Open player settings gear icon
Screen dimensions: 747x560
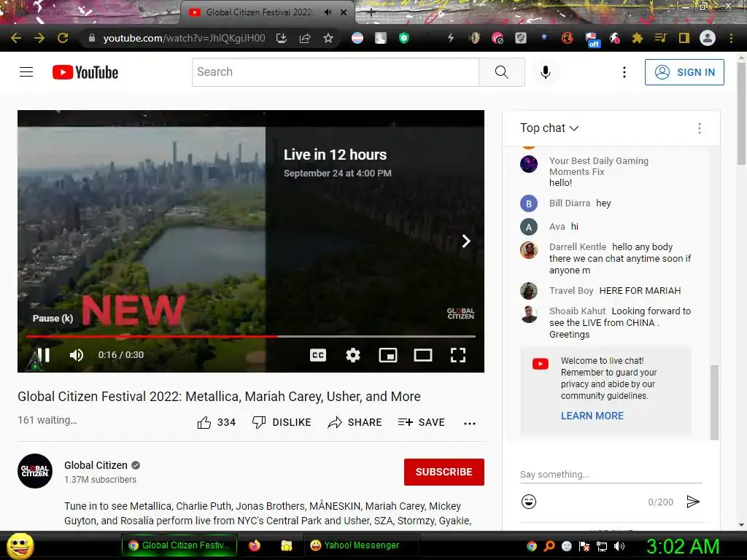[x=353, y=355]
